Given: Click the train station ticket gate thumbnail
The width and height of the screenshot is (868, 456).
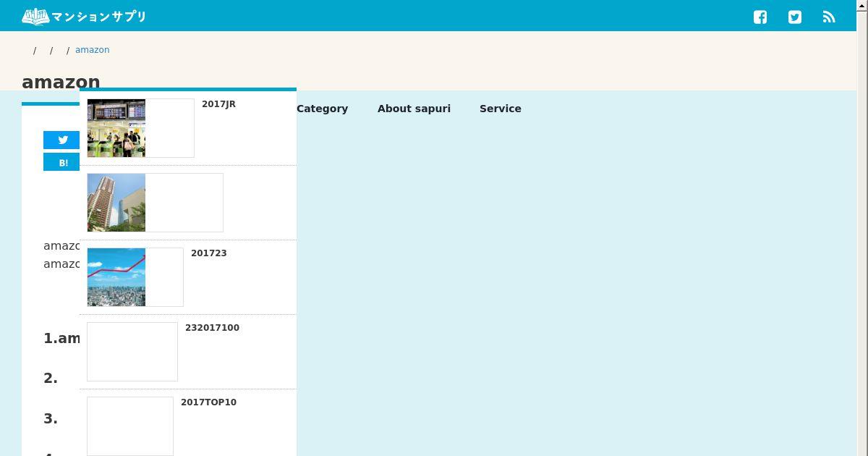Looking at the screenshot, I should (116, 128).
